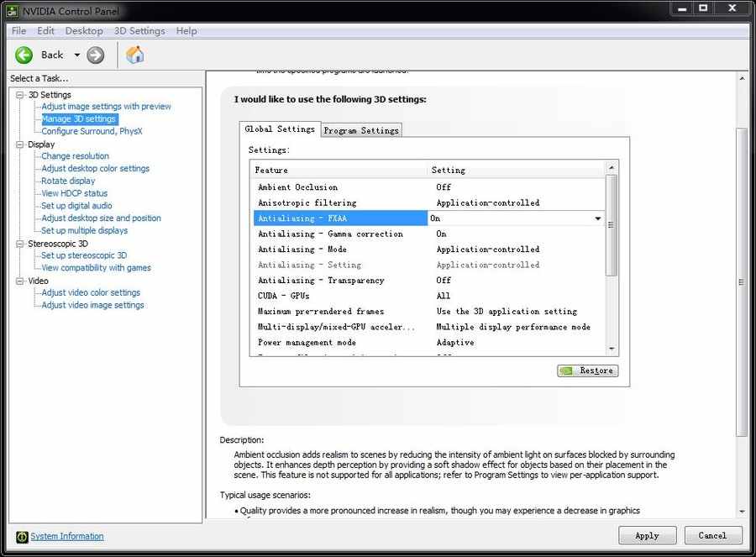This screenshot has width=756, height=557.
Task: Click the System Information icon
Action: pos(22,537)
